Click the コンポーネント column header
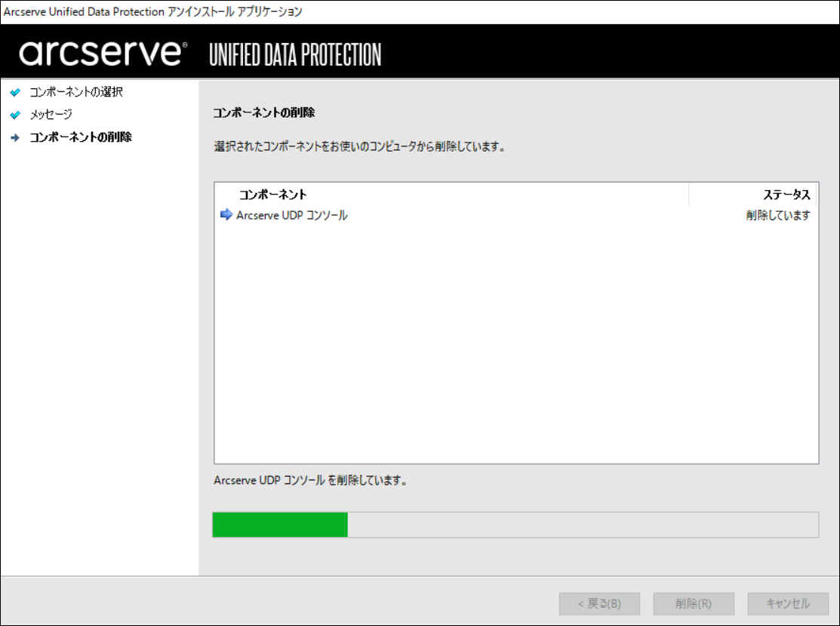840x626 pixels. [451, 195]
